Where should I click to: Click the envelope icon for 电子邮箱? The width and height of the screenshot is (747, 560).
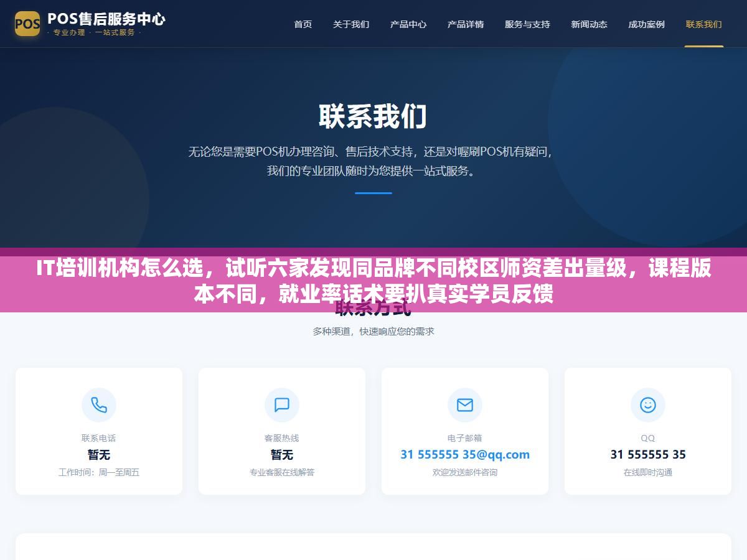[465, 405]
